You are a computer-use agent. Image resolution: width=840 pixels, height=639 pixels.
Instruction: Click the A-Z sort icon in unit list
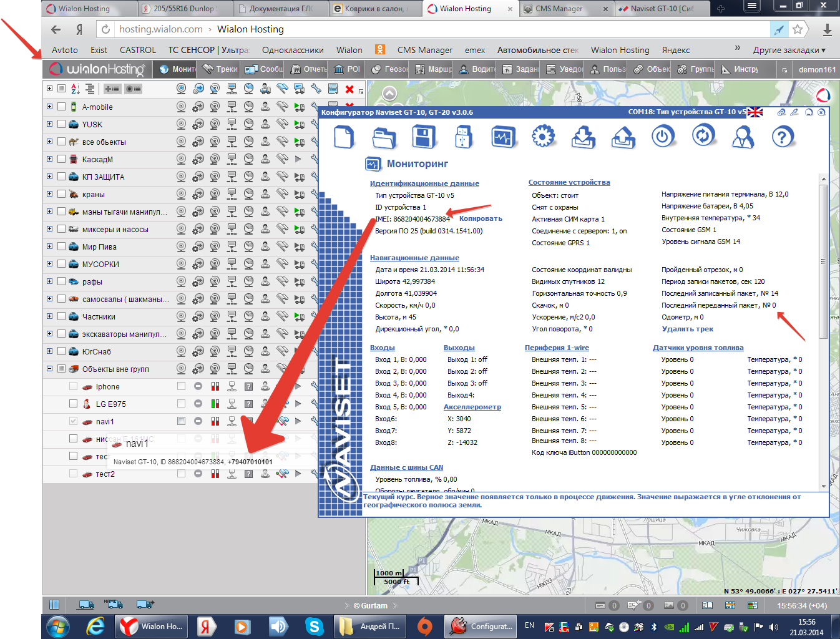coord(76,89)
